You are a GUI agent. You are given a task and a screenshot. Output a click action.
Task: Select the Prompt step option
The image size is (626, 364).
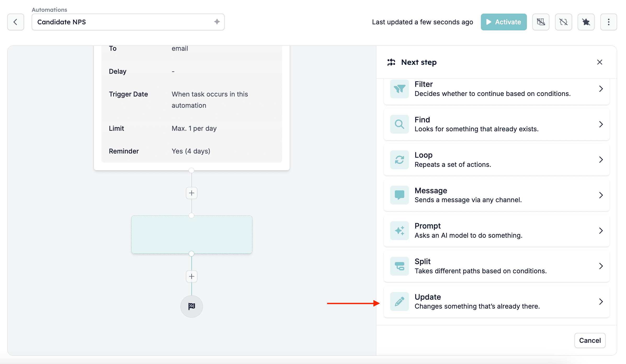497,231
